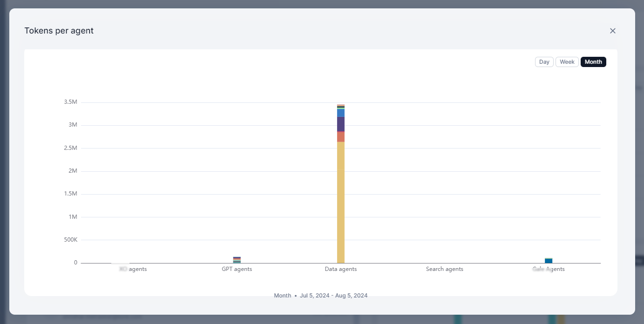This screenshot has height=324, width=644.
Task: Click the Calc Agents axis label
Action: pos(548,269)
